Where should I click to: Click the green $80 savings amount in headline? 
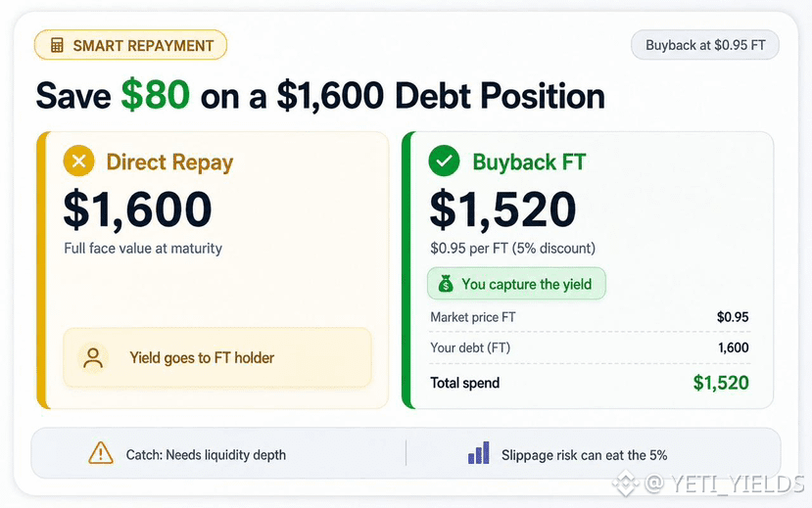(156, 95)
